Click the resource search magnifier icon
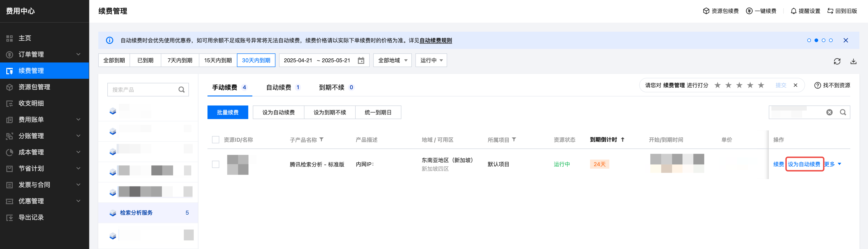This screenshot has height=249, width=868. 843,113
